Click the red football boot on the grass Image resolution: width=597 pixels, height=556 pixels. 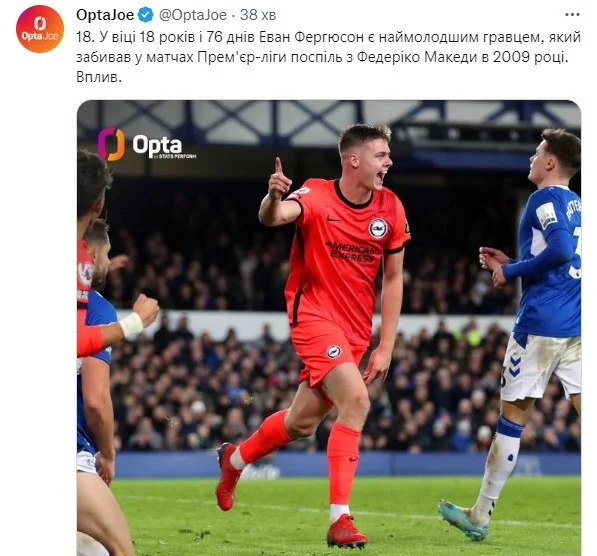346,531
